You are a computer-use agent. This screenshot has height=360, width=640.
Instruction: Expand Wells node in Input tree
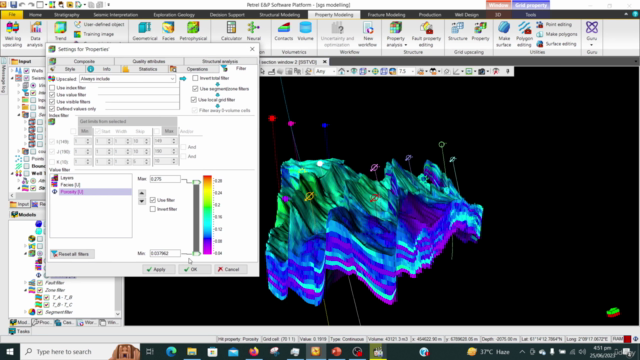pyautogui.click(x=12, y=71)
